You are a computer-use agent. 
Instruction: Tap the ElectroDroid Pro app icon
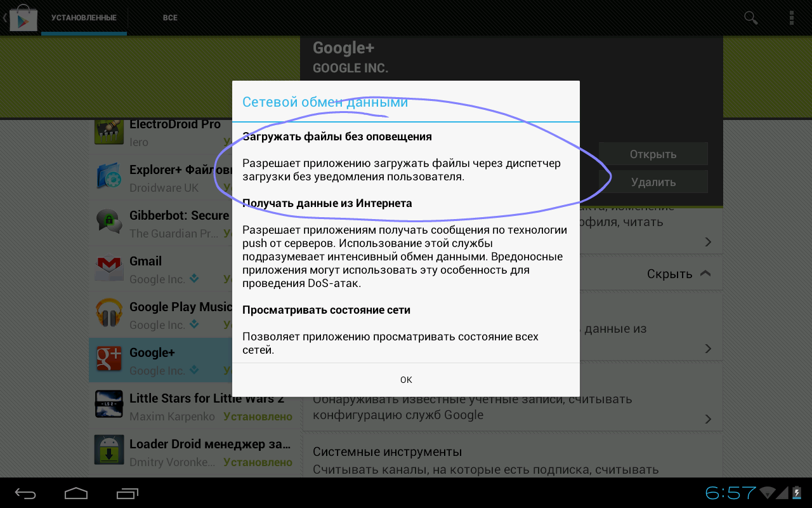109,131
